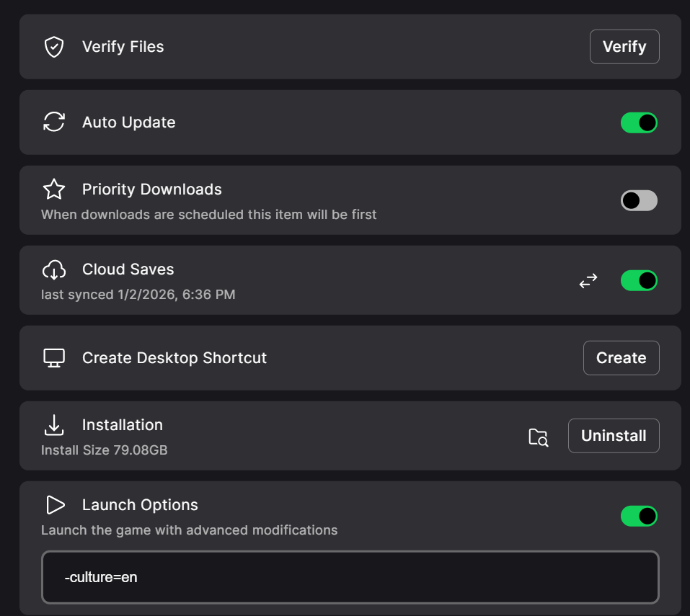Click the last synced timestamp under Cloud Saves

pyautogui.click(x=138, y=295)
